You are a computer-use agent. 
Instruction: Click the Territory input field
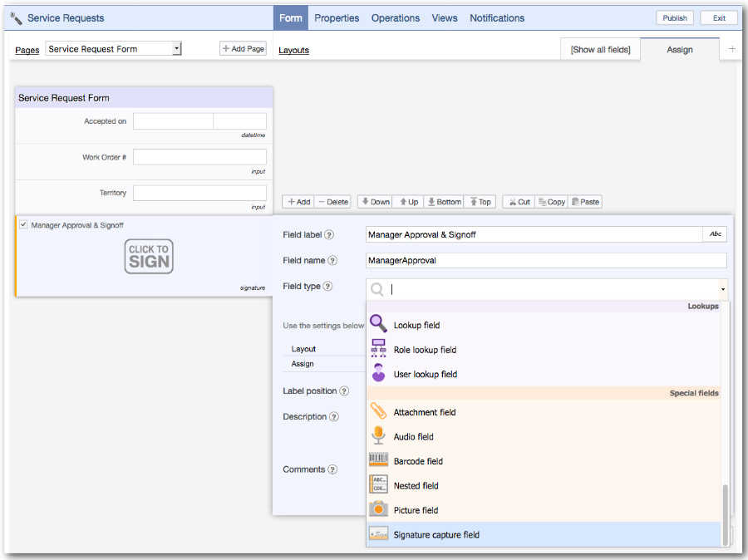point(199,193)
